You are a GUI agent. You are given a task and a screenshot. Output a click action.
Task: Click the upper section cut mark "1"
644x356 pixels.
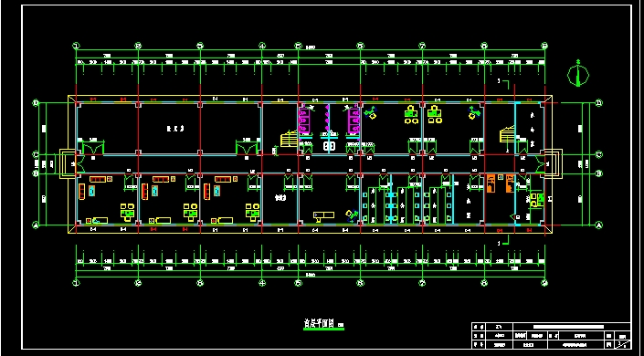coord(504,84)
